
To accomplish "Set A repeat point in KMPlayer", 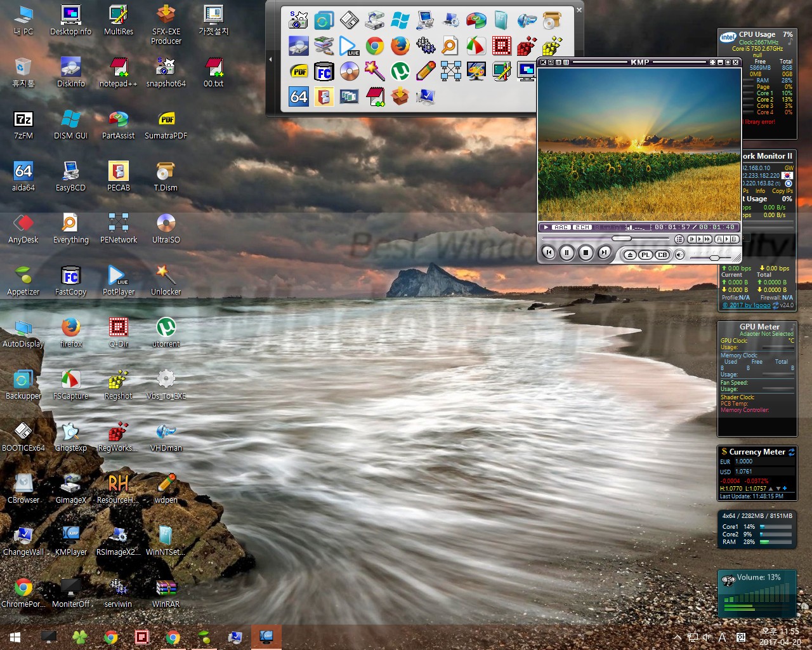I will (719, 239).
